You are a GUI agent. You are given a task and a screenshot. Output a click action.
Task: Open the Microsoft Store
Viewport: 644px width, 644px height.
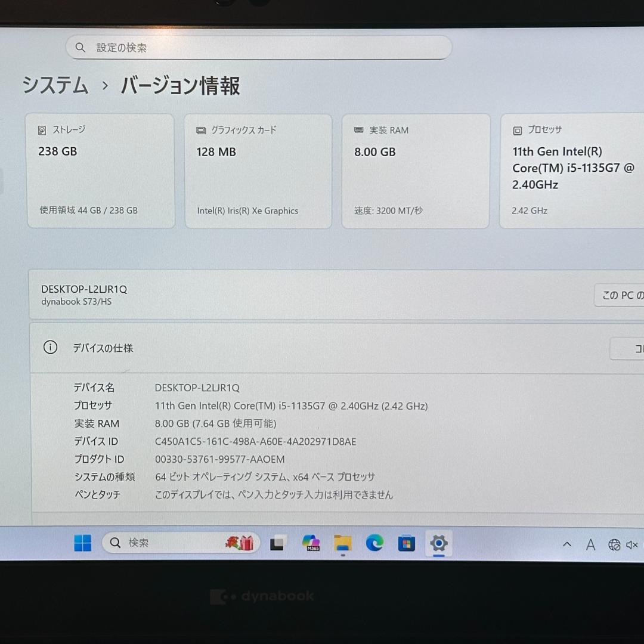tap(406, 543)
